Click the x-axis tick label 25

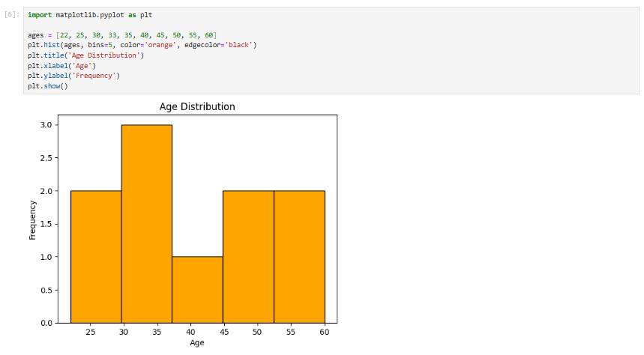pyautogui.click(x=91, y=332)
